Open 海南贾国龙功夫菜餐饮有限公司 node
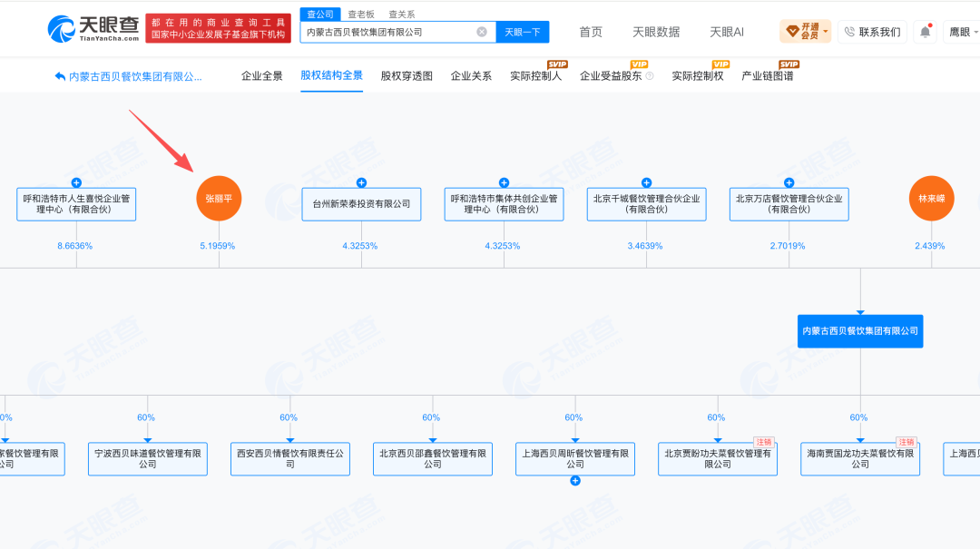 860,459
